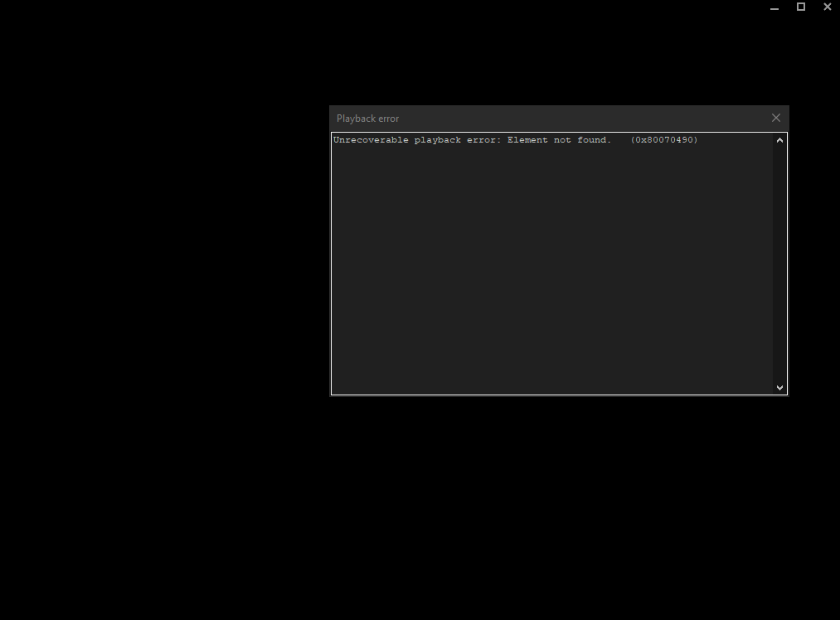
Task: Close the Playback error dialog
Action: [775, 118]
